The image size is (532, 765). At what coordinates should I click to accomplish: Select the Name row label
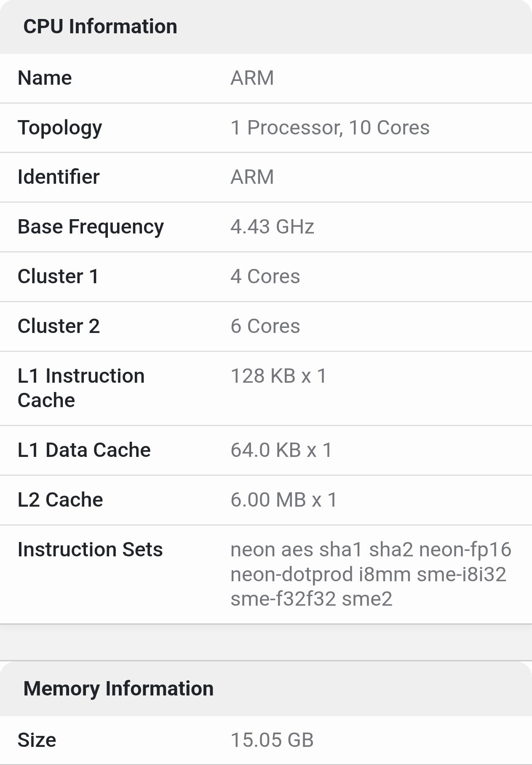tap(45, 78)
